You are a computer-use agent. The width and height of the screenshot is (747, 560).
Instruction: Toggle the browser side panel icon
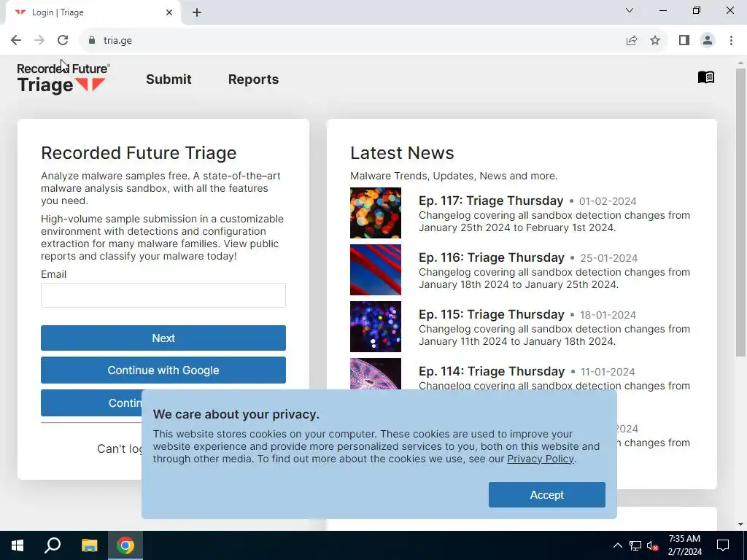click(x=684, y=41)
